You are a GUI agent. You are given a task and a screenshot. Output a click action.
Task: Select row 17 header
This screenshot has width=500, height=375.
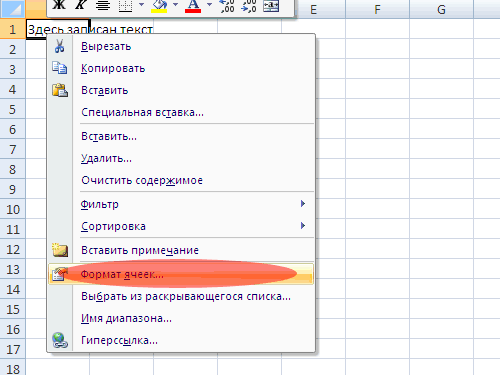[13, 349]
